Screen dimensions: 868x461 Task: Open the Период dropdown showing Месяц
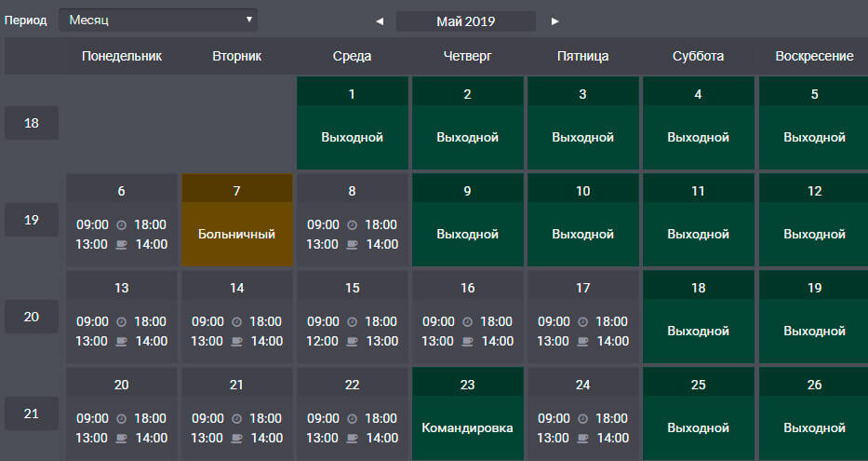pos(158,20)
